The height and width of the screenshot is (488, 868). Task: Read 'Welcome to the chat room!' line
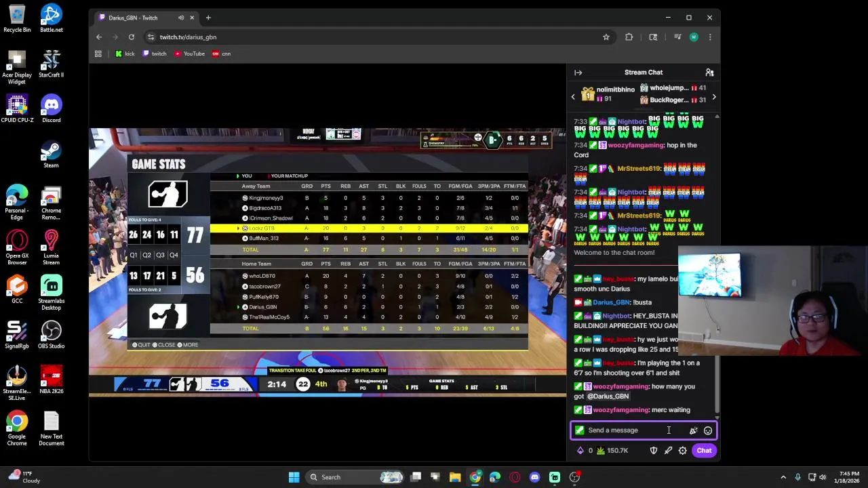point(614,253)
